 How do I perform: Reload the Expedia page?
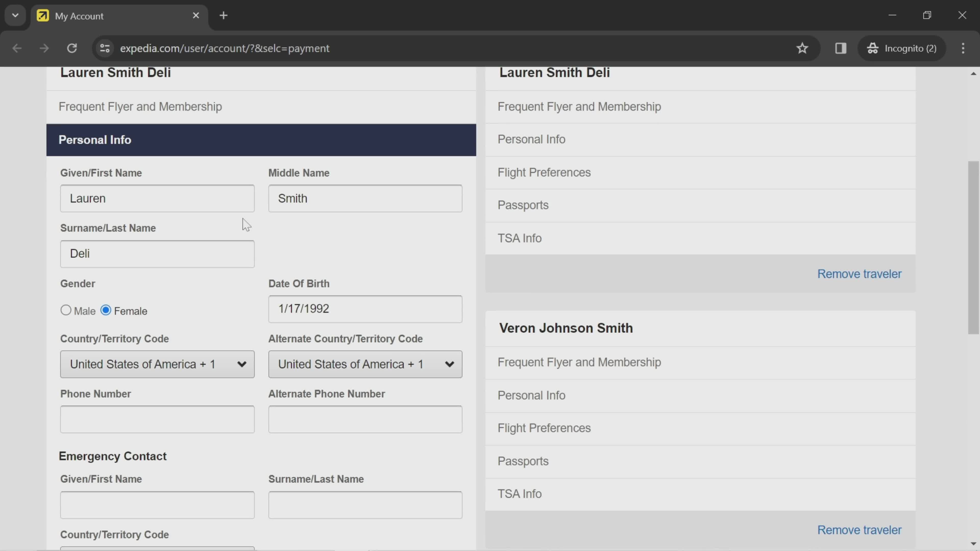click(72, 48)
